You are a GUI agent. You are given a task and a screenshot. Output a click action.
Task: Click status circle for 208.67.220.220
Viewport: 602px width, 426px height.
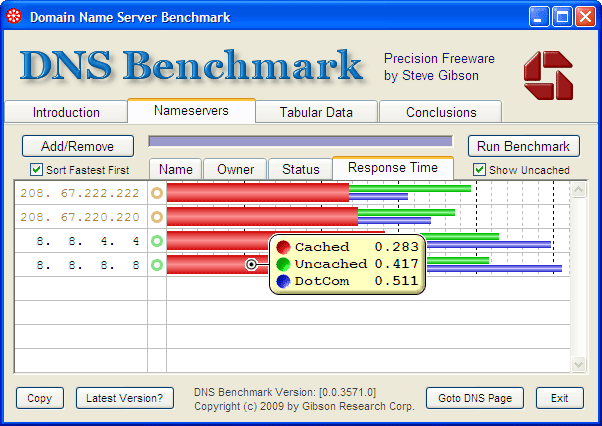click(157, 217)
